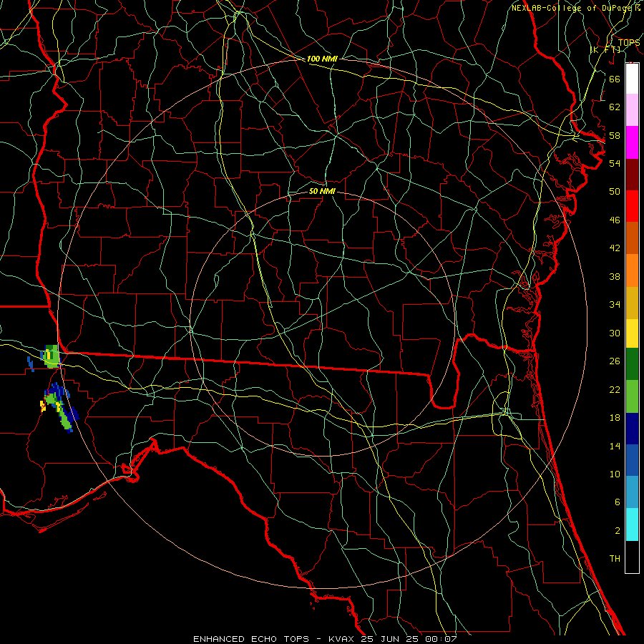
Task: Click the navy blue legend swatch
Action: point(632,429)
